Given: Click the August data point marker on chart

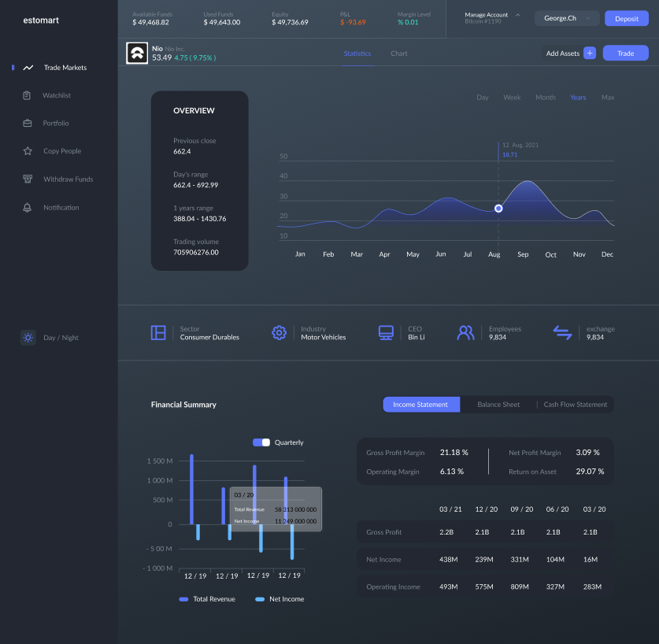Looking at the screenshot, I should pos(498,209).
